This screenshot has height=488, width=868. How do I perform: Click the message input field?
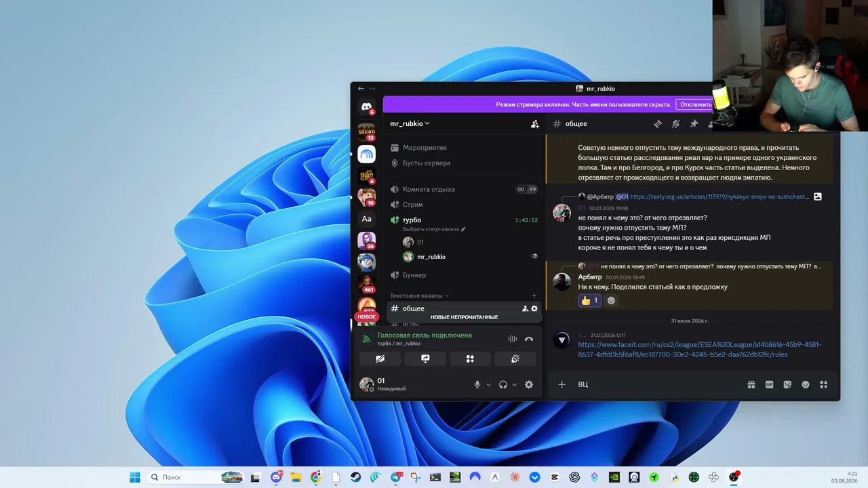pos(658,384)
